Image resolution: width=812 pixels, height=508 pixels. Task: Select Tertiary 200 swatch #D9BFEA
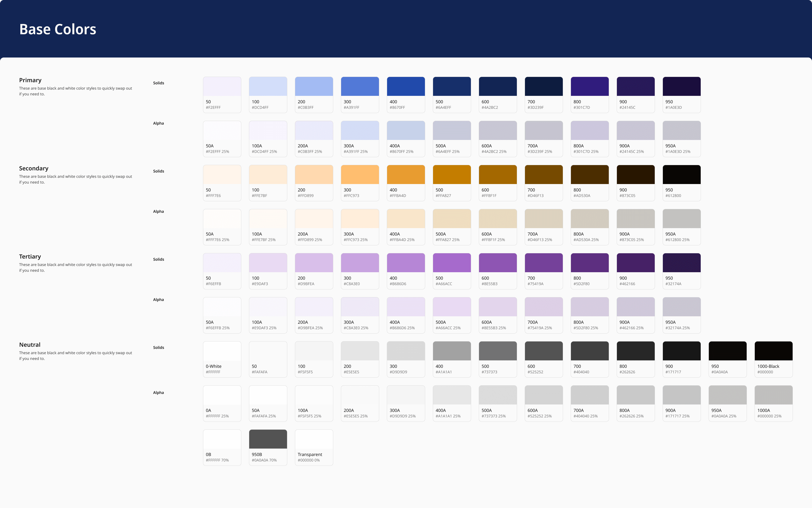[x=314, y=271]
